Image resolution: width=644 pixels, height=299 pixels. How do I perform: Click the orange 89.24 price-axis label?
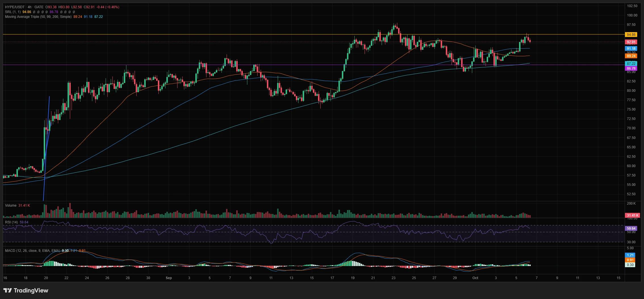pyautogui.click(x=631, y=56)
